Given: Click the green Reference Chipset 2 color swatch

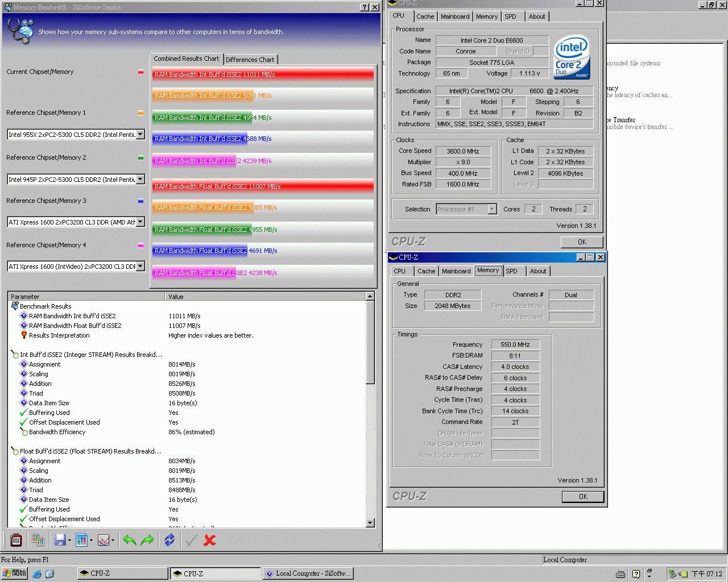Looking at the screenshot, I should point(140,158).
